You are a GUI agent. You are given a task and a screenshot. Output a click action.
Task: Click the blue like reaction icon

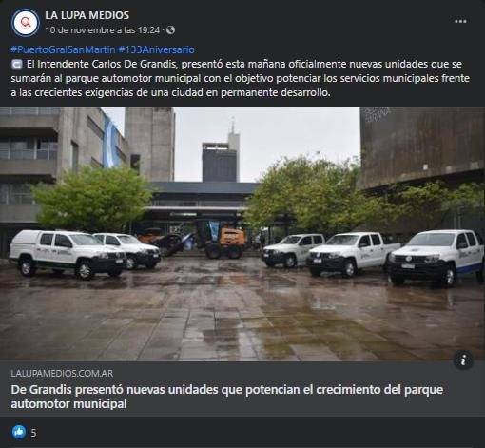pos(19,432)
